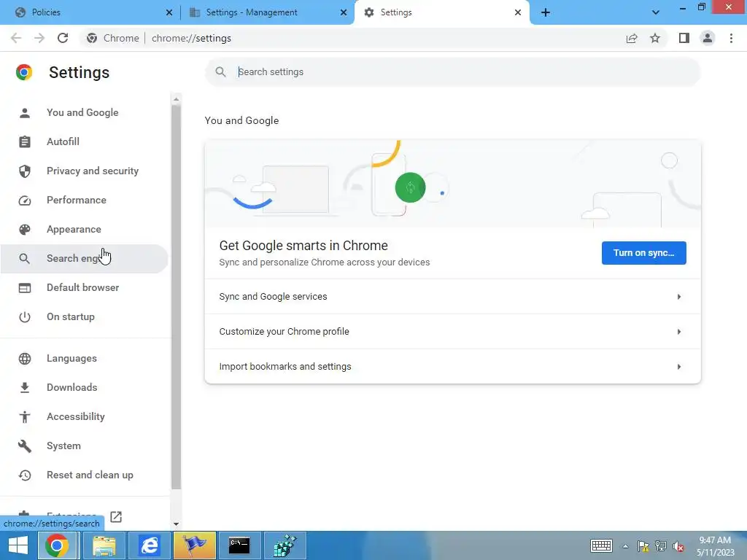
Task: Open Search engine settings section
Action: pos(85,259)
